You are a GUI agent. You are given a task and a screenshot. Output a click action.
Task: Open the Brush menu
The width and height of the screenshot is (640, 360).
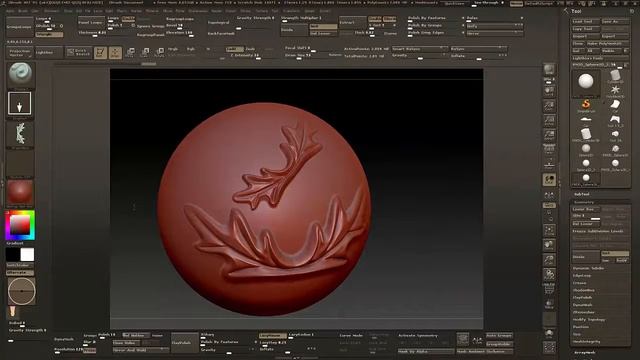(23, 11)
